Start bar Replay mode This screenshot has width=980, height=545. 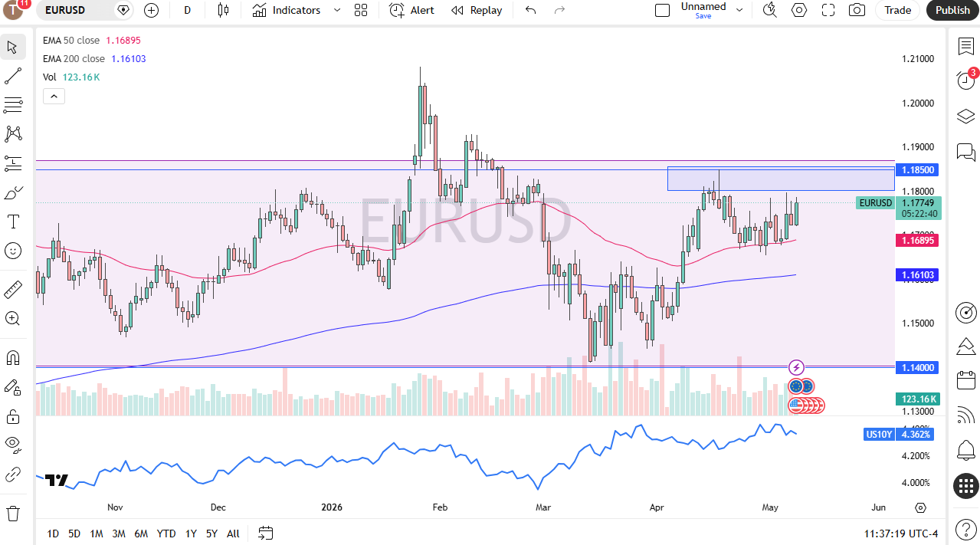pos(477,10)
